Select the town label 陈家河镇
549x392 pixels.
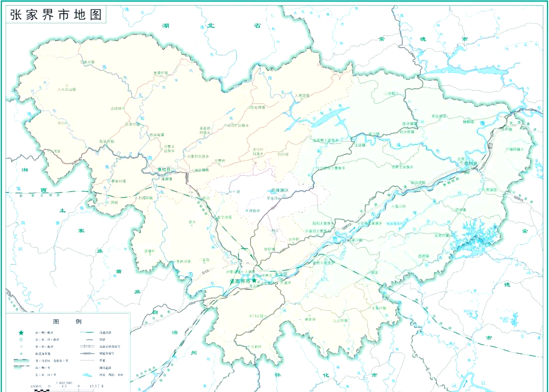tap(107, 142)
